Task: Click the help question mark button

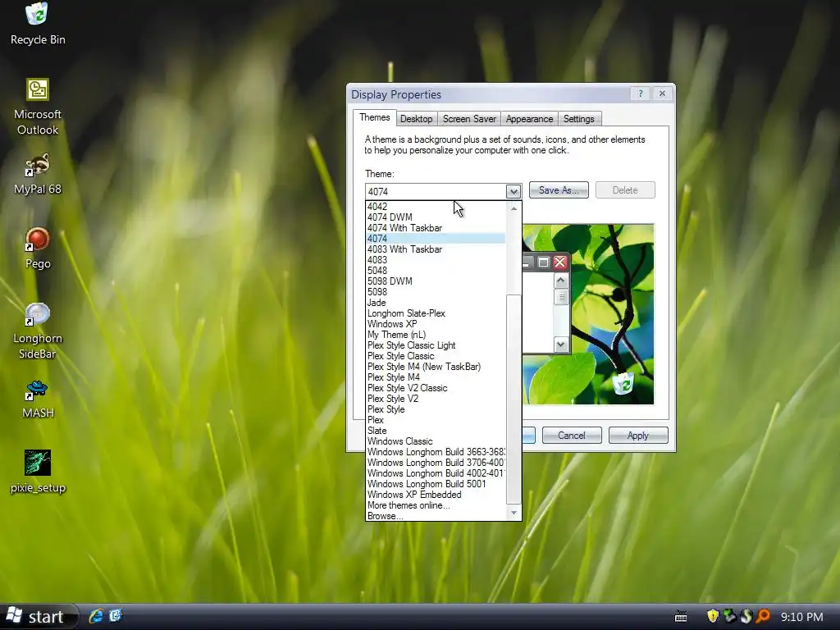Action: (640, 94)
